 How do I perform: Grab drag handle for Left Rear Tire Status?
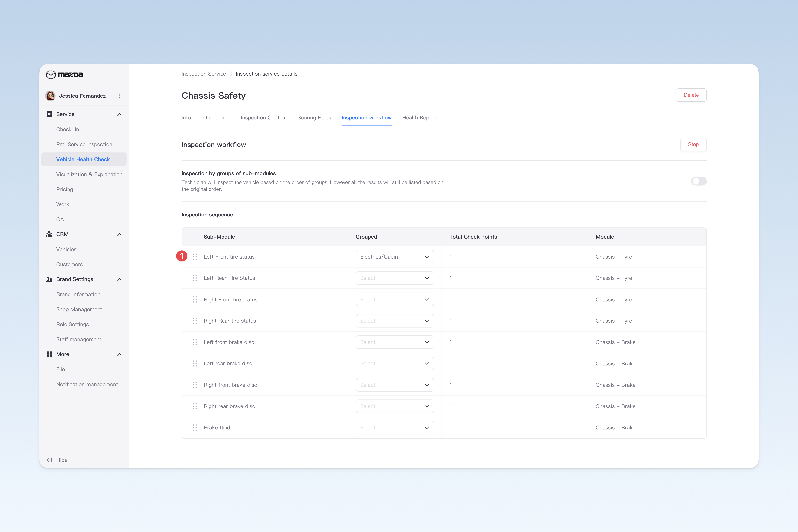pyautogui.click(x=195, y=278)
